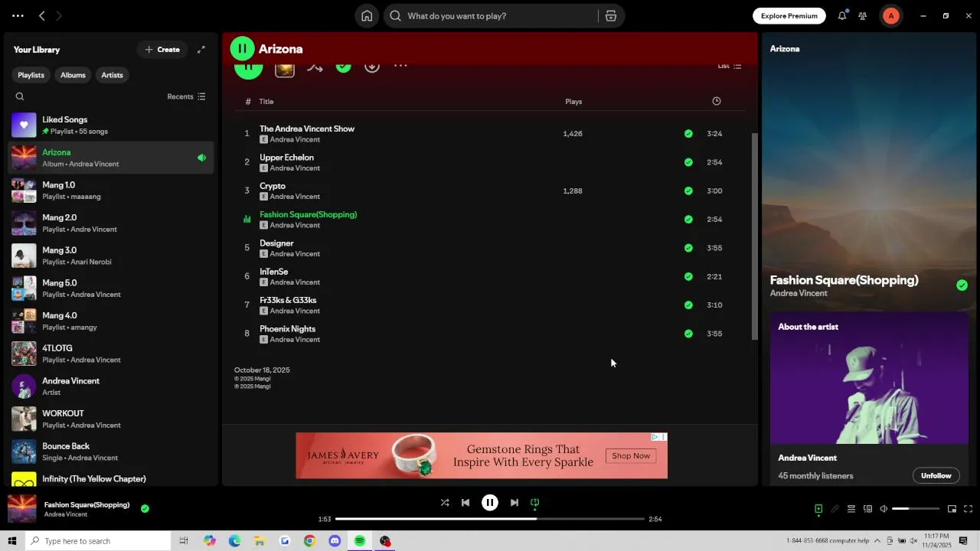Image resolution: width=980 pixels, height=551 pixels.
Task: Click the About the artist image
Action: 869,378
